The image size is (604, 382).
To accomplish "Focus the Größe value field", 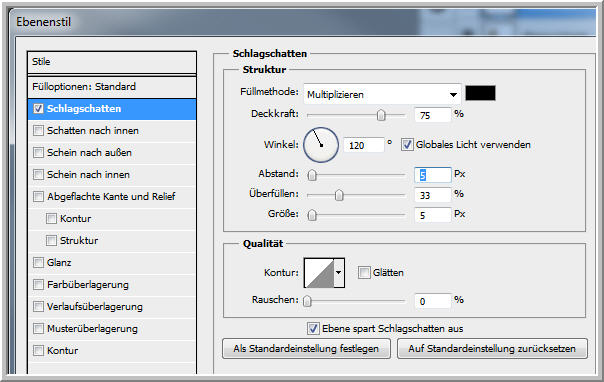I will pyautogui.click(x=433, y=215).
